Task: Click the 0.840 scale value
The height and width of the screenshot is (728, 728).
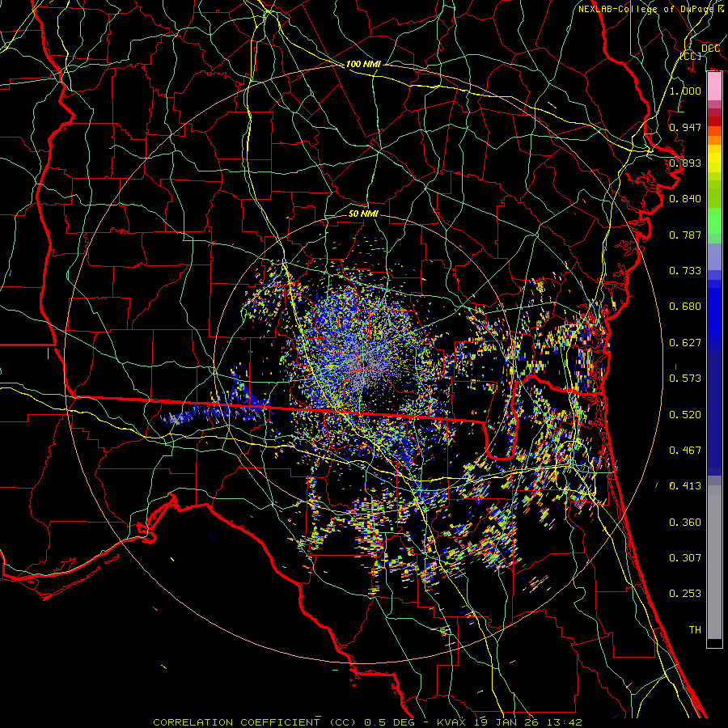Action: (x=685, y=199)
